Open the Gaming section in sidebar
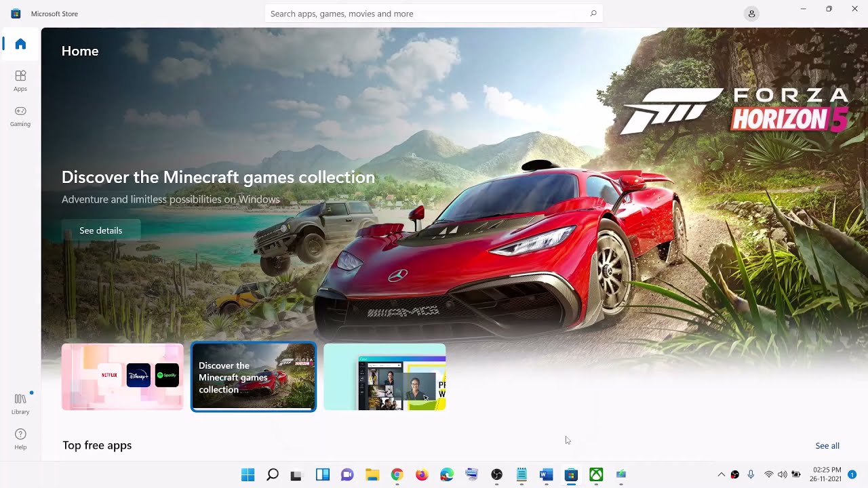Viewport: 868px width, 488px height. point(20,116)
